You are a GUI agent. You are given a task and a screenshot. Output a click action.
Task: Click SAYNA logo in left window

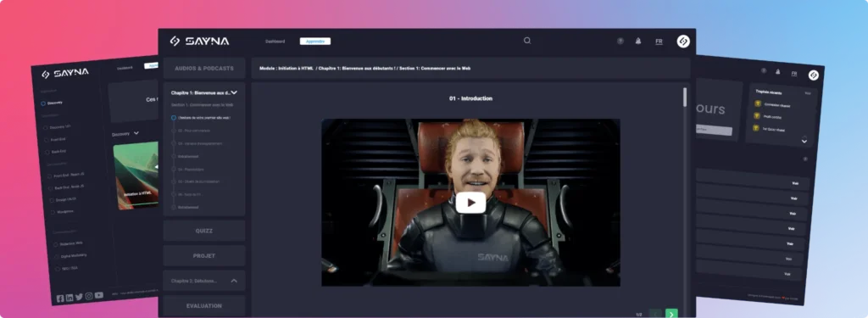coord(64,73)
